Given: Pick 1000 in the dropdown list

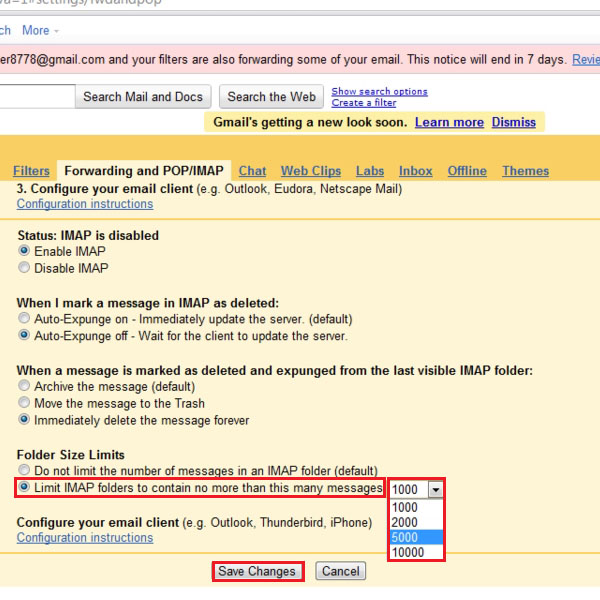Looking at the screenshot, I should click(x=416, y=507).
